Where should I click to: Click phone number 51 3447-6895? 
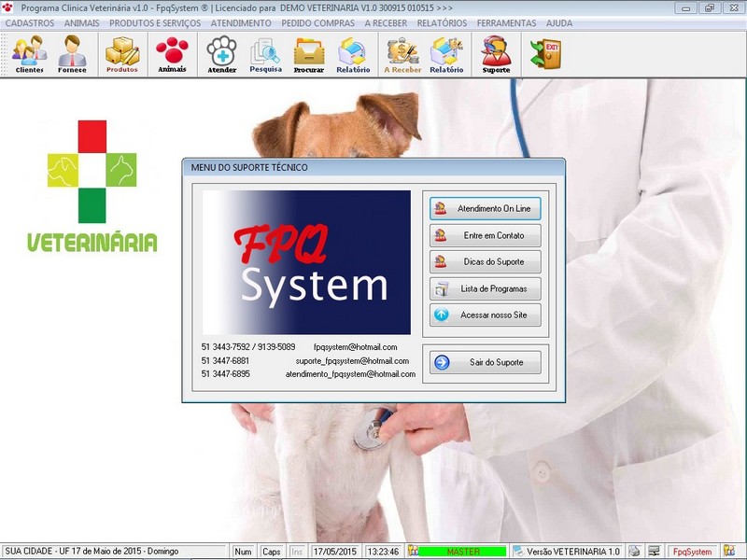(225, 374)
